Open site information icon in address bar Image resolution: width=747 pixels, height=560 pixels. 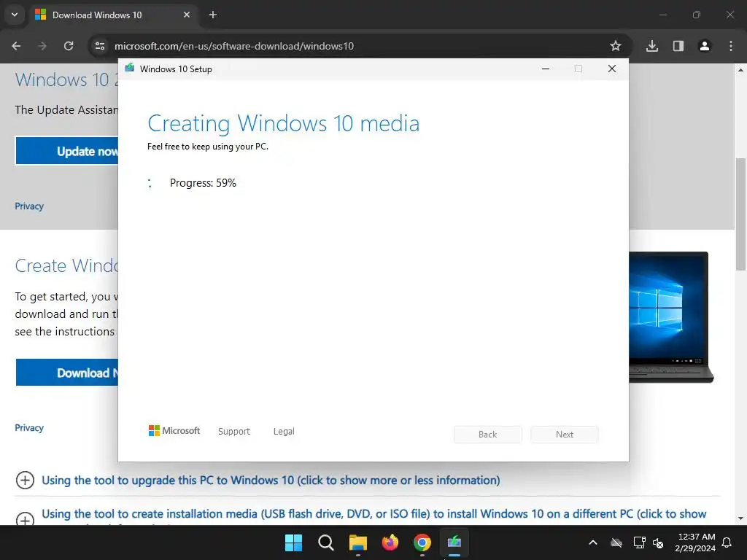pos(99,46)
